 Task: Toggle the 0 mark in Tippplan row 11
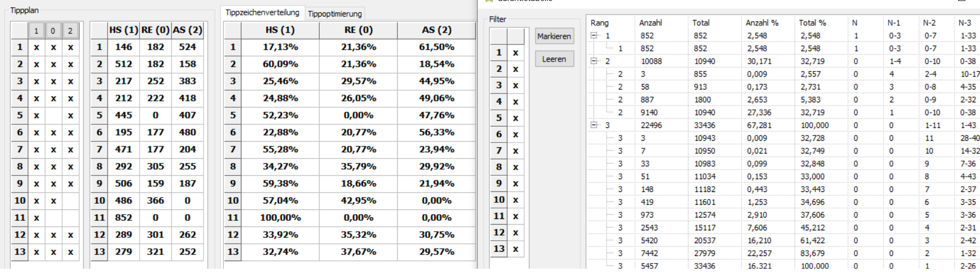click(53, 218)
